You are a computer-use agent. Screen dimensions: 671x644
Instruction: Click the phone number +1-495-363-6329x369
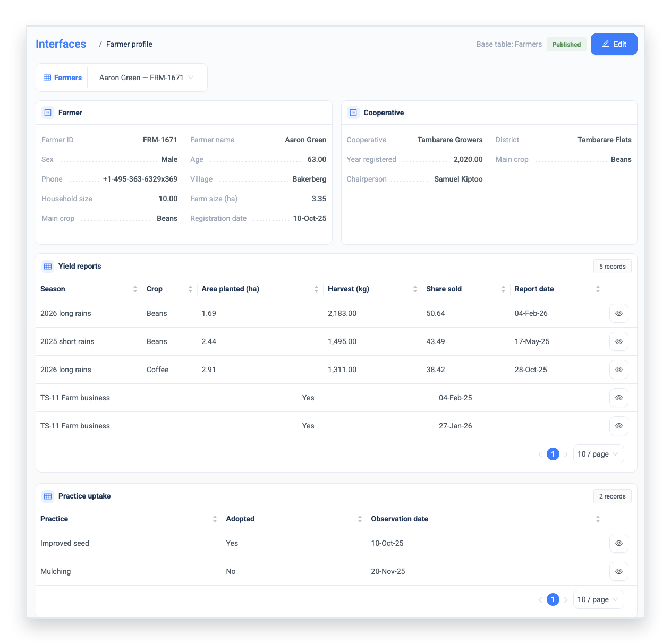140,179
